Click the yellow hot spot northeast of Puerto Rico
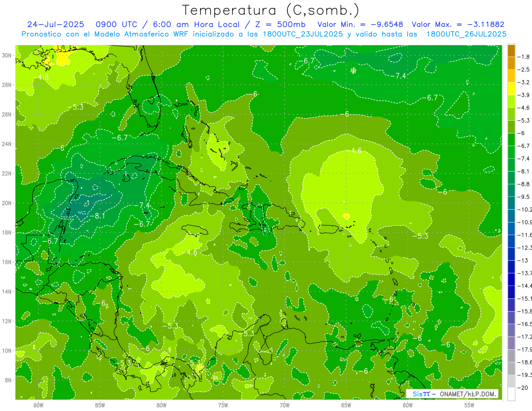This screenshot has height=411, width=532. 346,216
